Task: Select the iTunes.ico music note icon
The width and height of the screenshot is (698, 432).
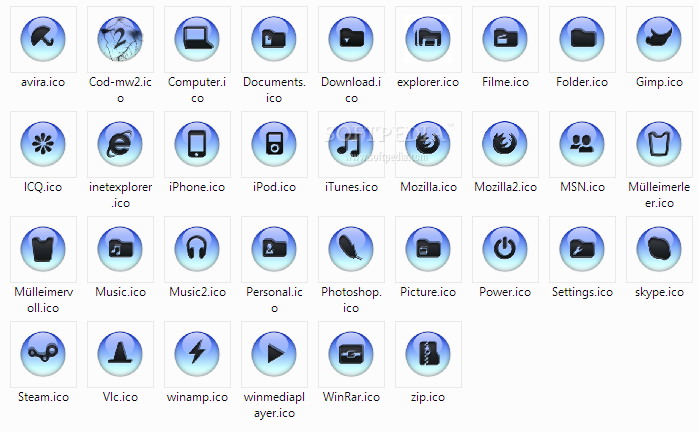Action: (x=351, y=144)
